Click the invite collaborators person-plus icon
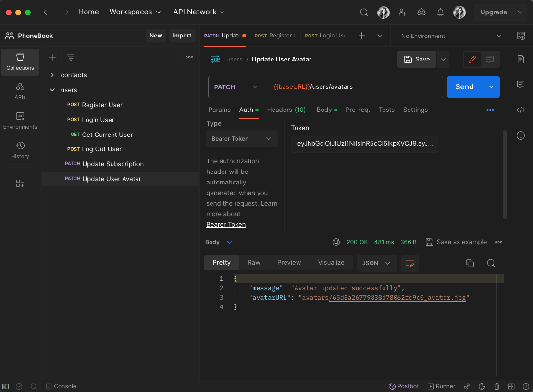This screenshot has height=392, width=533. (x=402, y=12)
